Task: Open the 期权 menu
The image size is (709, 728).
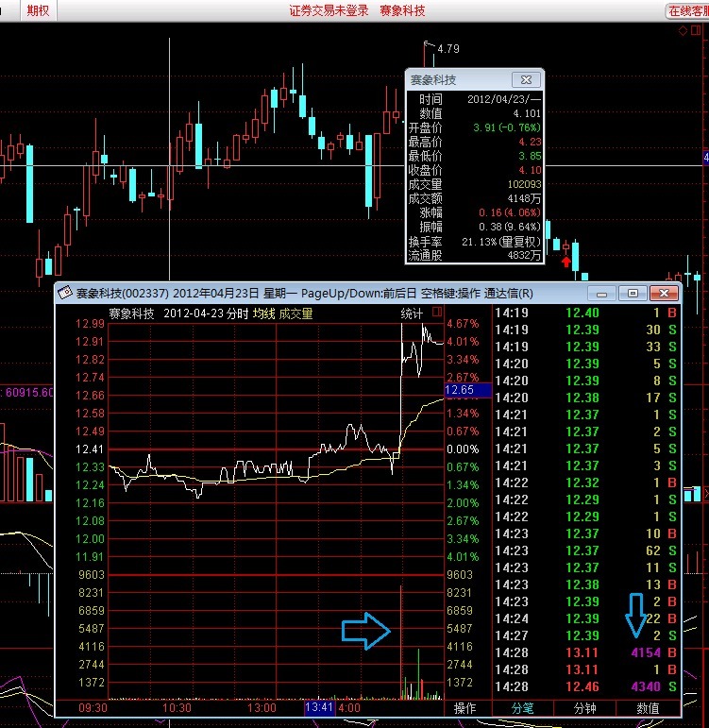Action: pyautogui.click(x=40, y=10)
